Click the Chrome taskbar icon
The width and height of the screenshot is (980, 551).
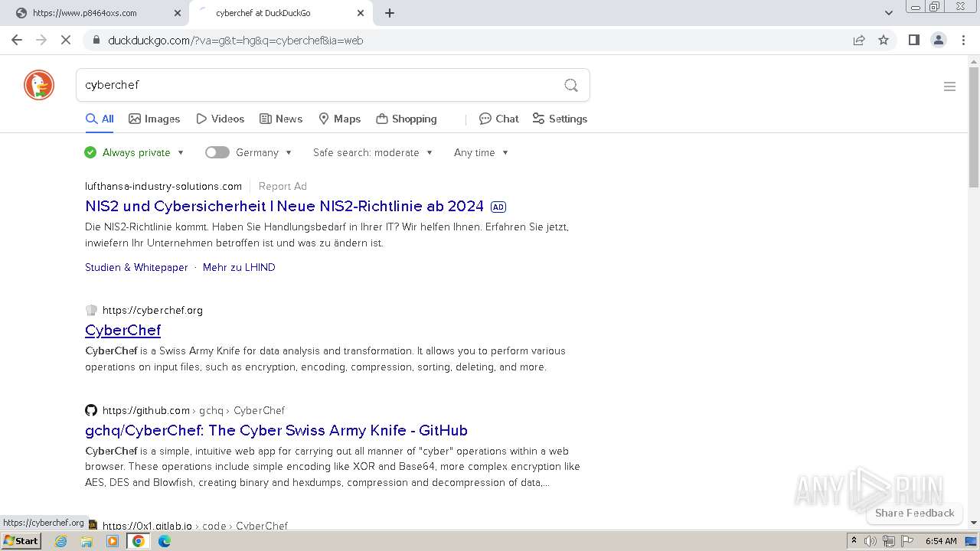(x=139, y=541)
